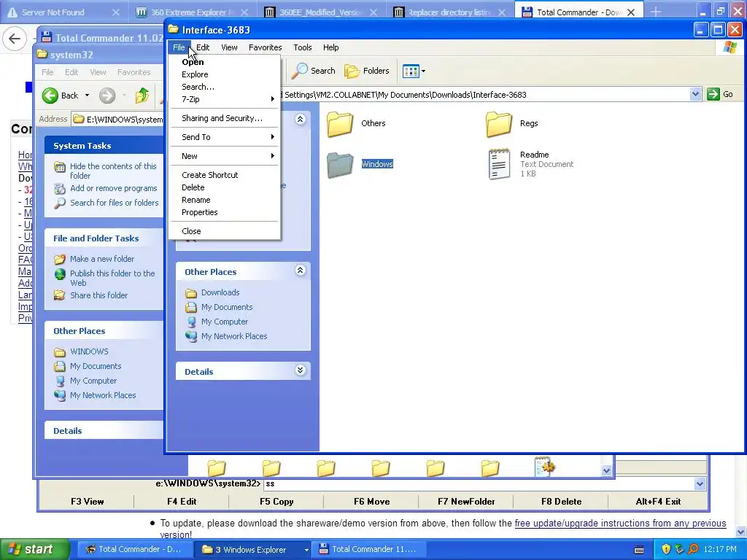This screenshot has height=560, width=747.
Task: Open Windows Explorer taskbar group dropdown arrow
Action: click(x=306, y=550)
